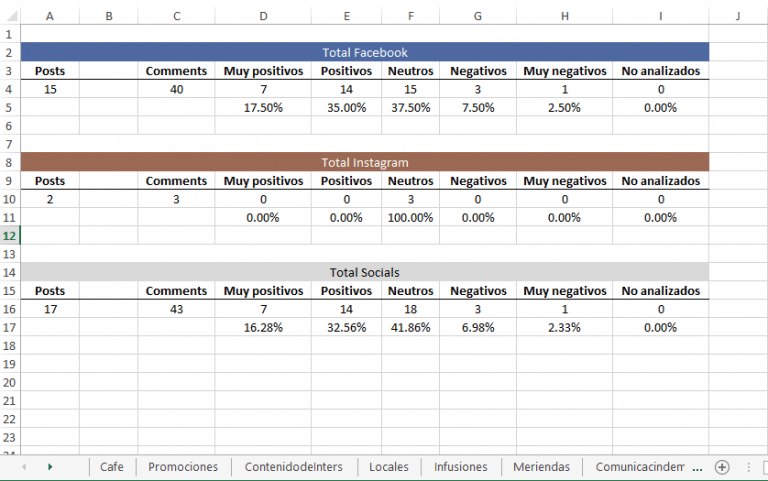Click the 35.00% cell
This screenshot has width=768, height=481.
pos(346,108)
